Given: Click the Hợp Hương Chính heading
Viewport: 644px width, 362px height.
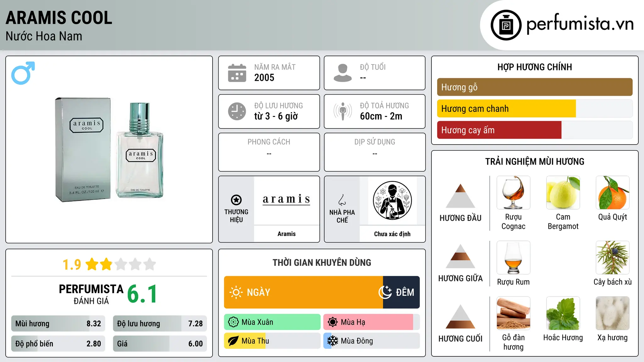Looking at the screenshot, I should (535, 67).
